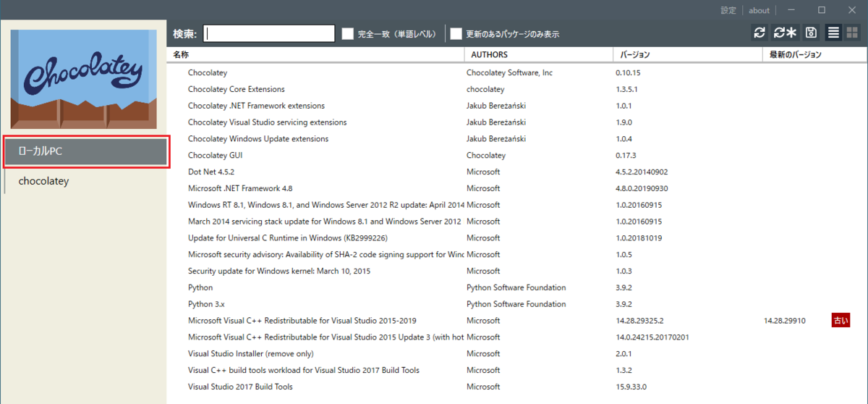The image size is (868, 404).
Task: Enable the 完全一致 exact match checkbox
Action: point(348,33)
